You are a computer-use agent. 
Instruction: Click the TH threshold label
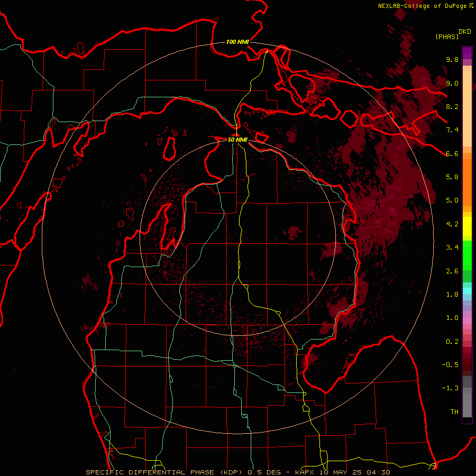click(x=454, y=412)
